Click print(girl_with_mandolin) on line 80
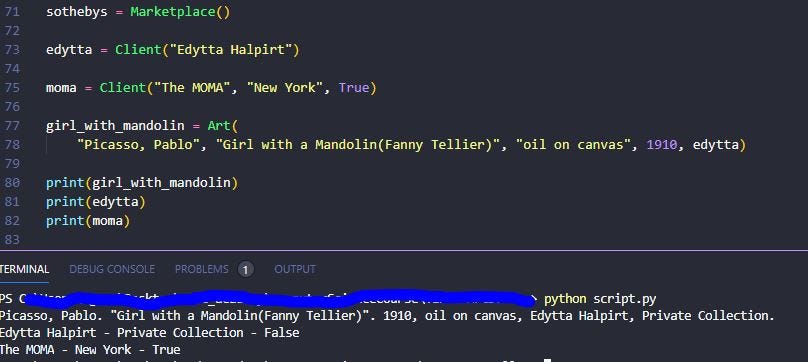Viewport: 808px width, 362px height. (142, 183)
